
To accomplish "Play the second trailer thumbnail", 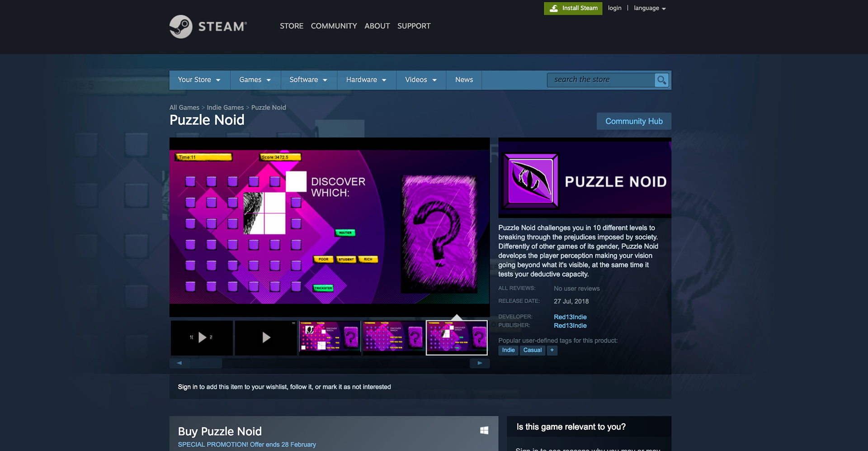I will (x=266, y=337).
